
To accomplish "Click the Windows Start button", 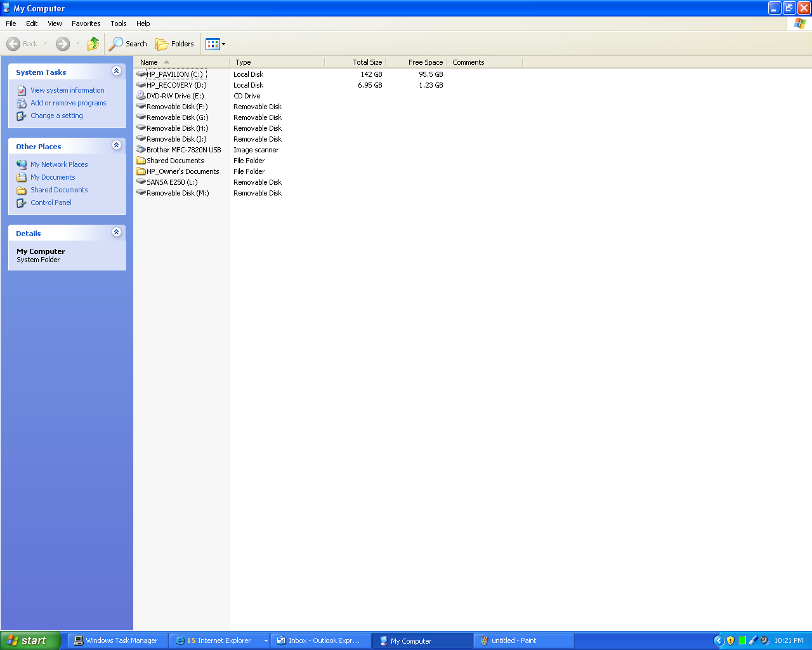I will click(30, 640).
